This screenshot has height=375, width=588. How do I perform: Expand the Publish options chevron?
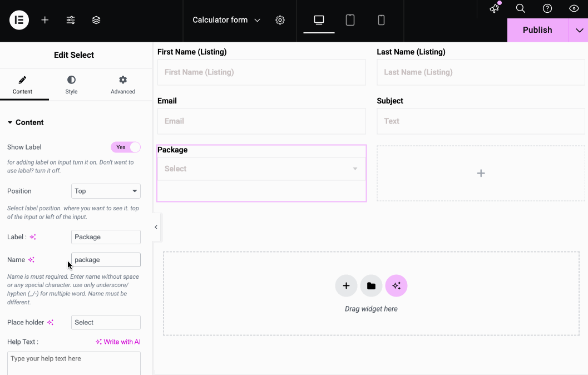[579, 30]
